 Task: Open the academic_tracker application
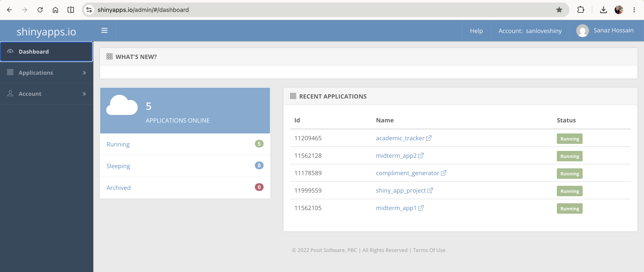pos(400,138)
